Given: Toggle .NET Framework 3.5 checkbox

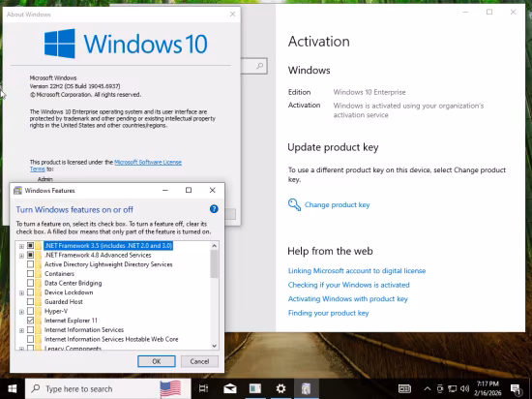Looking at the screenshot, I should [x=30, y=245].
